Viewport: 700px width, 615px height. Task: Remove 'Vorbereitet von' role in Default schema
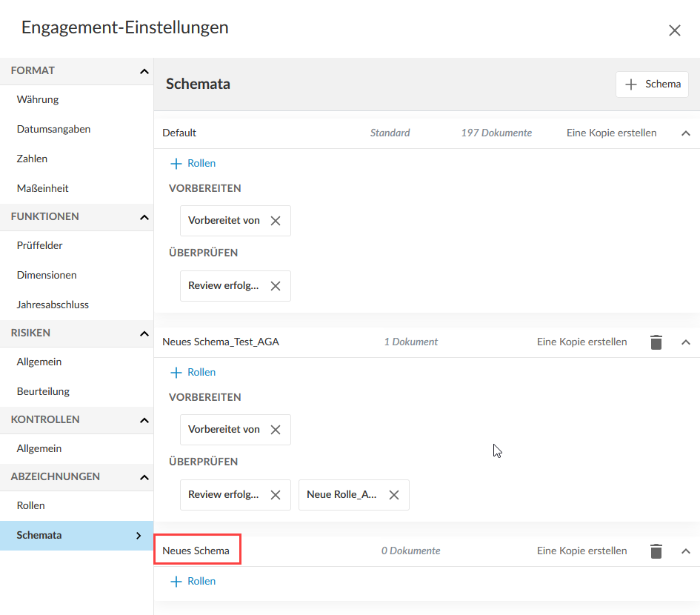pyautogui.click(x=276, y=221)
